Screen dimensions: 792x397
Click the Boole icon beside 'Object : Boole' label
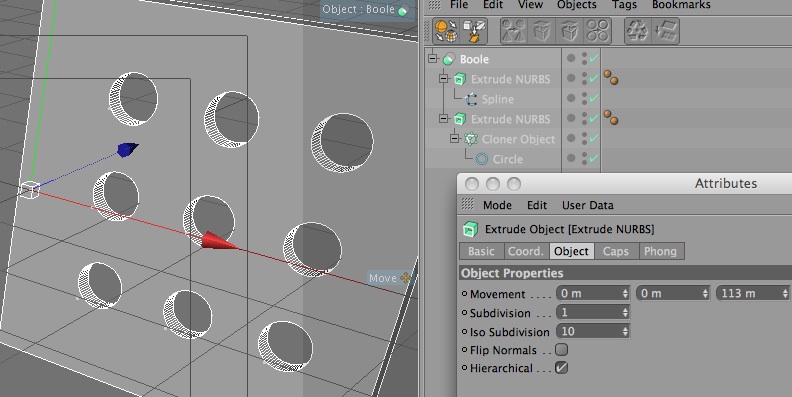[x=403, y=11]
